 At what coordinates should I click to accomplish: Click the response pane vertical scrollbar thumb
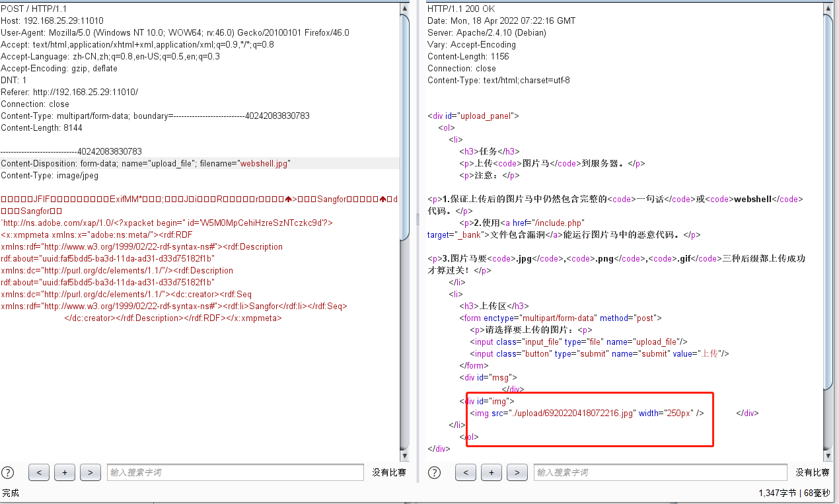coord(828,202)
